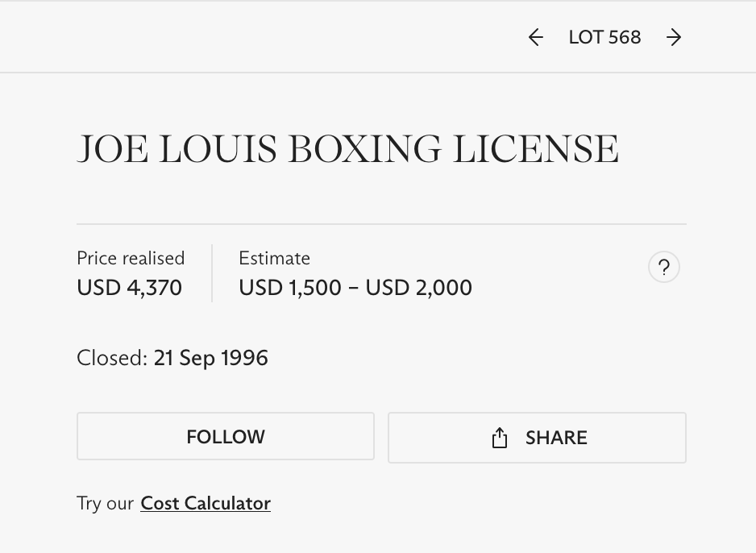Select the question mark circle near the estimate

pyautogui.click(x=663, y=267)
